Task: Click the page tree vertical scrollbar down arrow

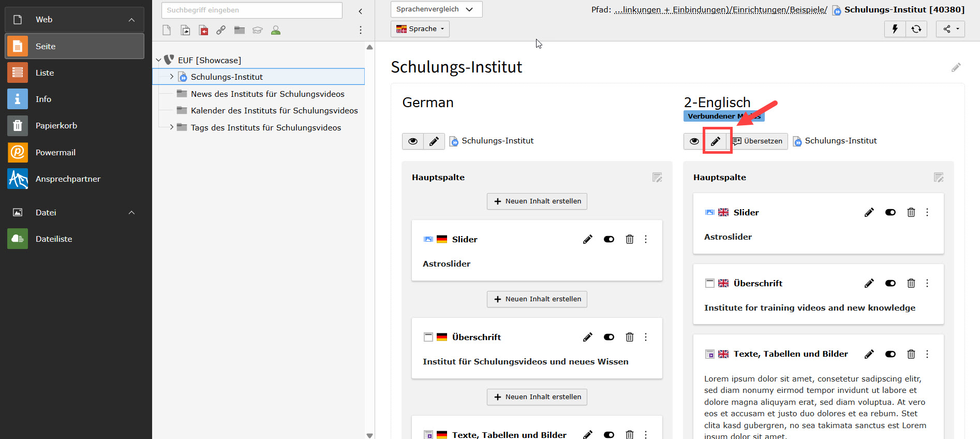Action: (369, 435)
